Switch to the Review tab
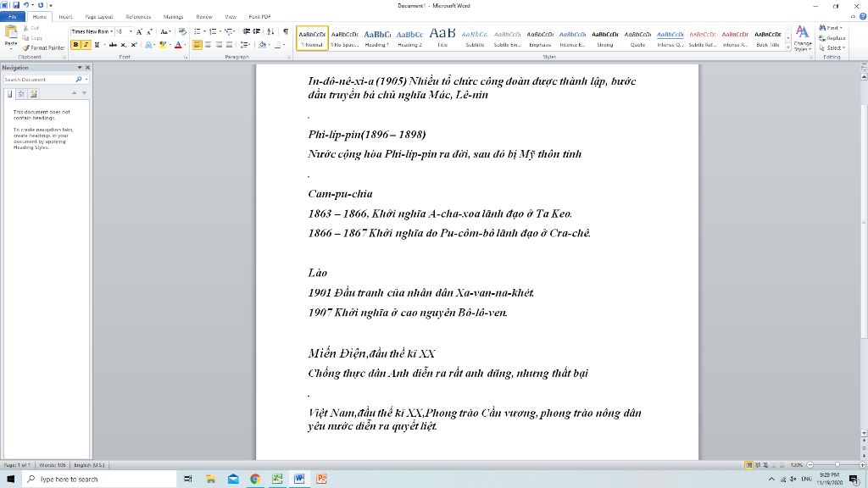Screen dimensions: 868x488 coord(203,17)
